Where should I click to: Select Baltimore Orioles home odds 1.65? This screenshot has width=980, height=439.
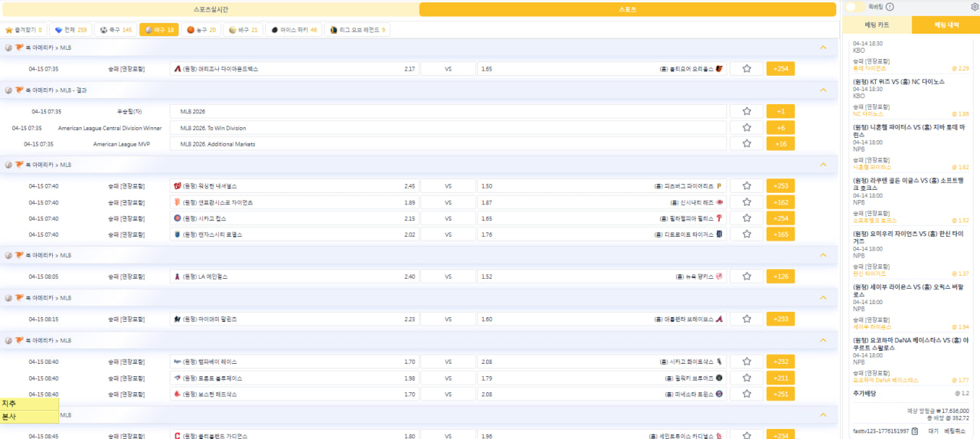point(602,69)
